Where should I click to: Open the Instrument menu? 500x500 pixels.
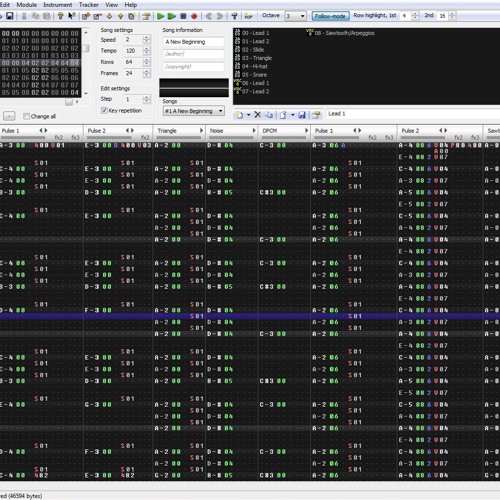tap(58, 5)
